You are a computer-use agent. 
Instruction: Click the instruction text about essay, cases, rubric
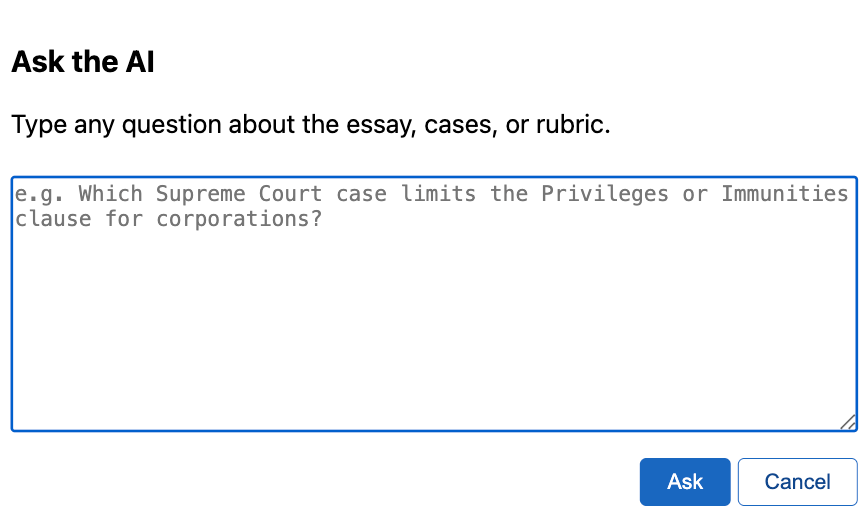311,124
